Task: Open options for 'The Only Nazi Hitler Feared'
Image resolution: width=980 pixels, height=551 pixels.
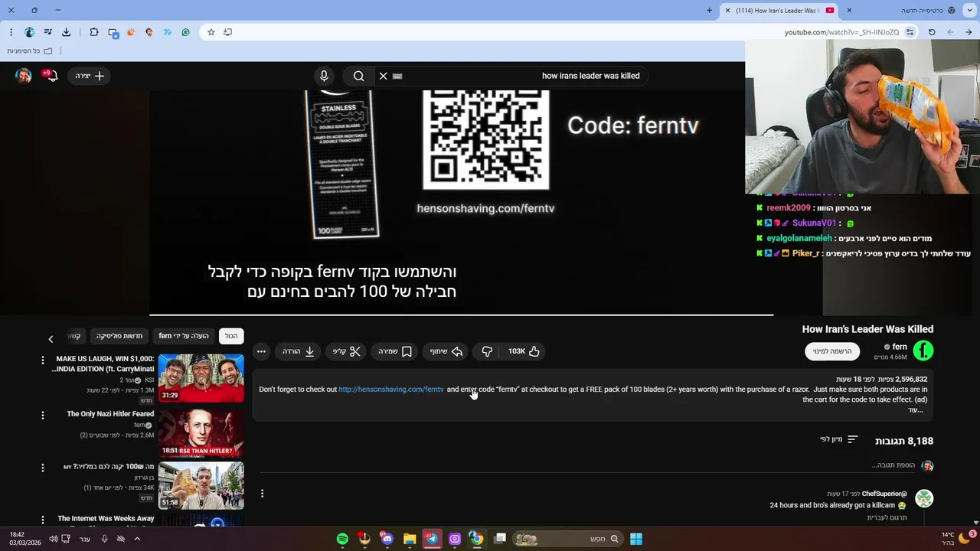Action: tap(43, 415)
